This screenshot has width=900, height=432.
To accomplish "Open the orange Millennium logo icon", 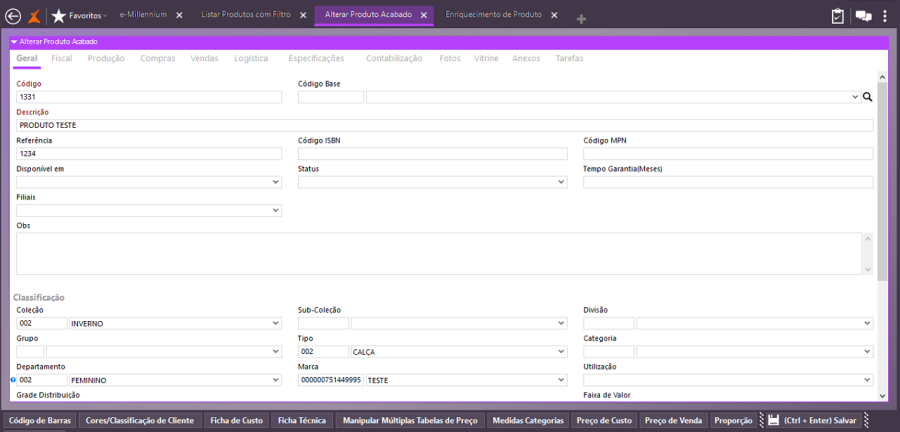I will (35, 15).
